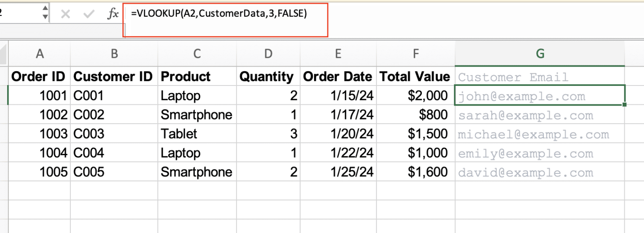Select total value $1,000

click(x=415, y=153)
